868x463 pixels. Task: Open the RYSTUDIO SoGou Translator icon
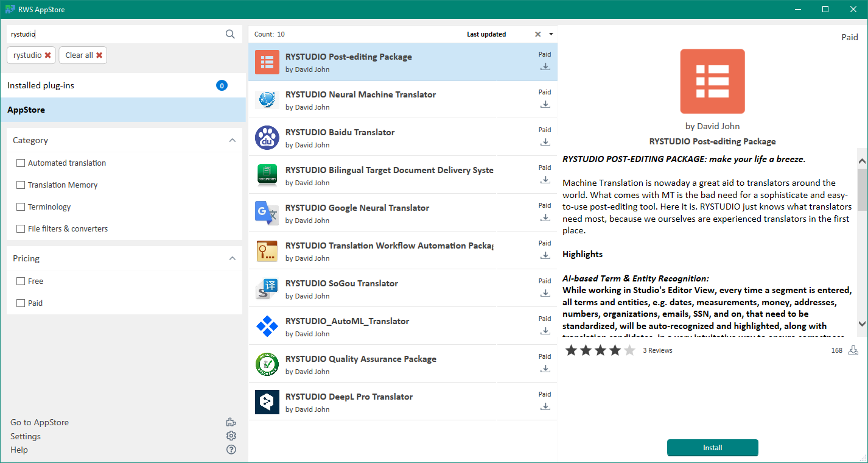[x=267, y=289]
